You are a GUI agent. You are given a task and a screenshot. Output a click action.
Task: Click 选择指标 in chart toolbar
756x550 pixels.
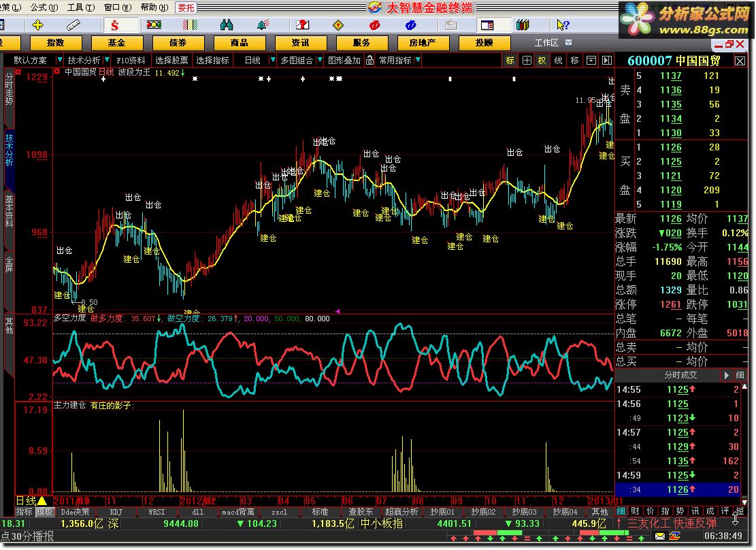pos(212,61)
